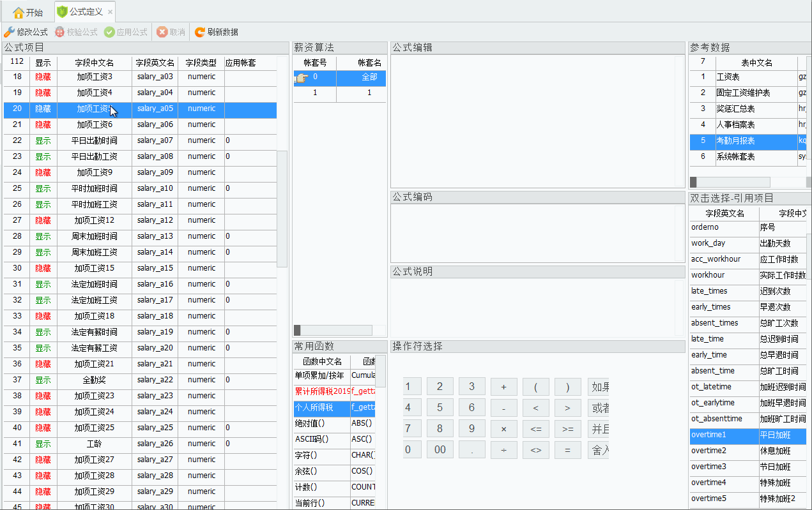Click the wrench icon for 修改公式
Viewport: 812px width, 510px height.
click(x=9, y=32)
